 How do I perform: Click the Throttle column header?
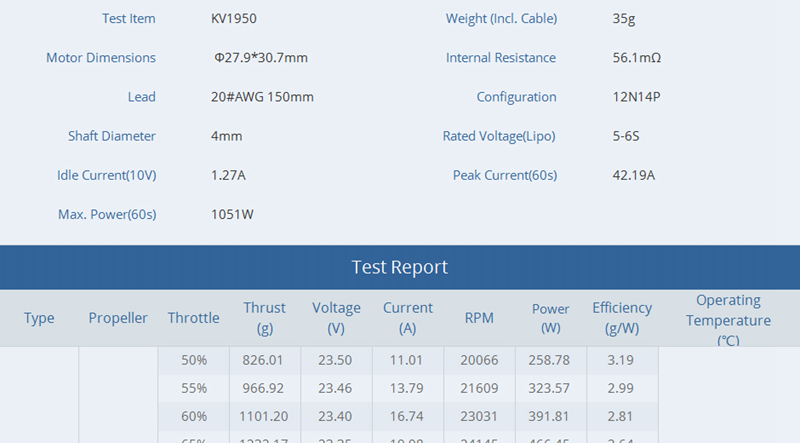(x=193, y=318)
